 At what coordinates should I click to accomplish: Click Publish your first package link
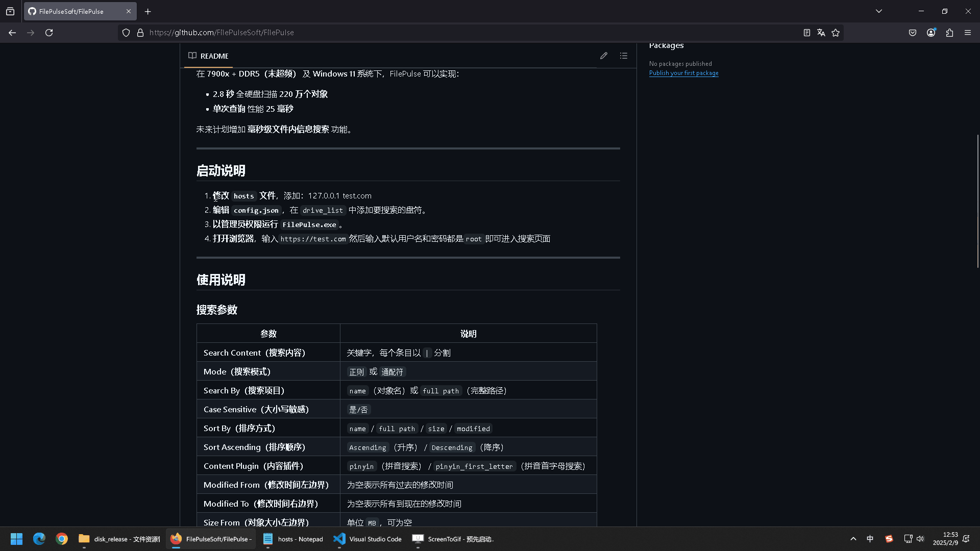point(683,73)
